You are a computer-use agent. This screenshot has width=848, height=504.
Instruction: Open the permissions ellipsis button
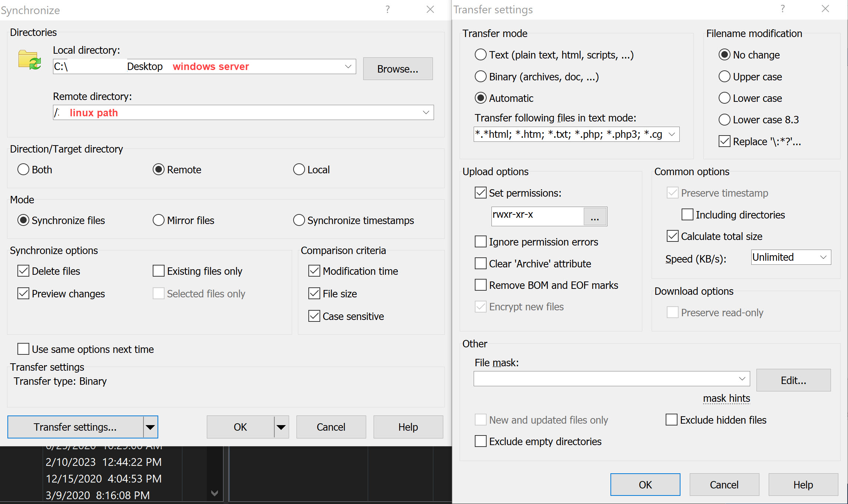[x=595, y=216]
